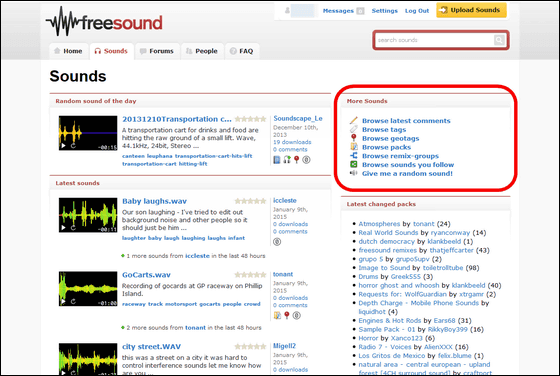
Task: Open the Browse geotags link
Action: click(x=390, y=139)
